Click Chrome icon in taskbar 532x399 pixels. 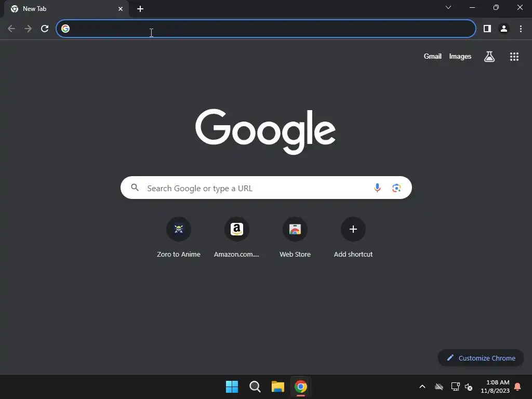click(301, 387)
